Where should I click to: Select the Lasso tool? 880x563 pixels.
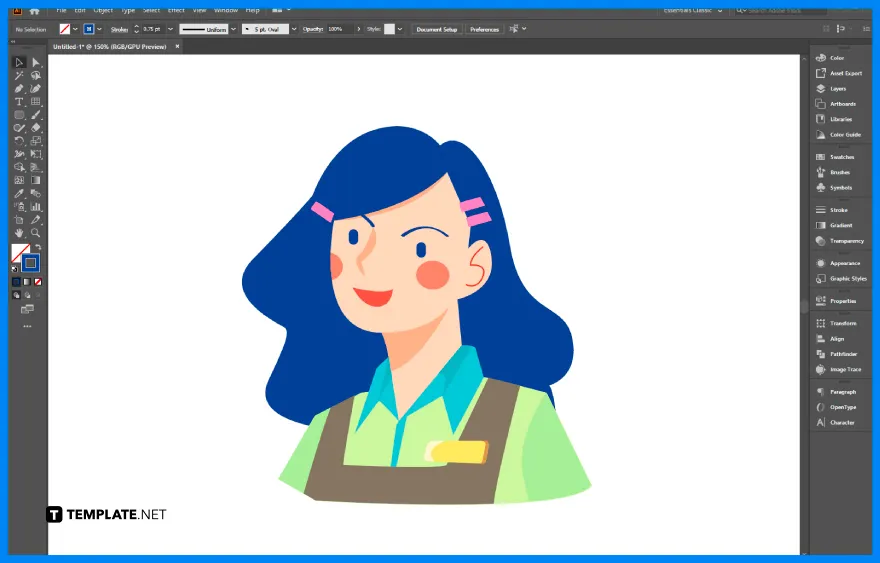coord(36,75)
